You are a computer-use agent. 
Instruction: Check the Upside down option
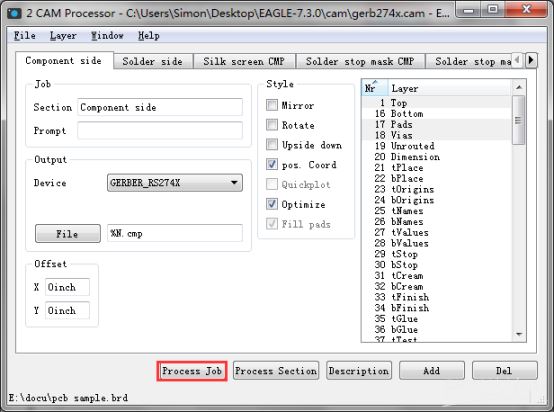[x=272, y=145]
